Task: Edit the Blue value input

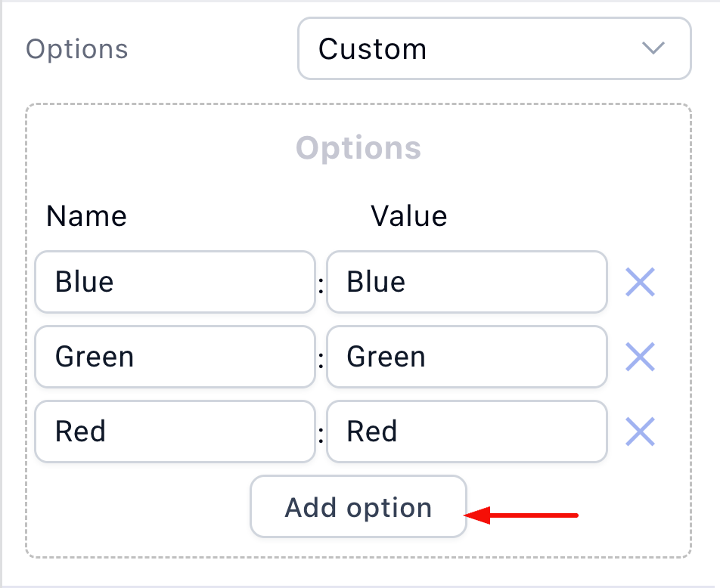Action: (x=467, y=283)
